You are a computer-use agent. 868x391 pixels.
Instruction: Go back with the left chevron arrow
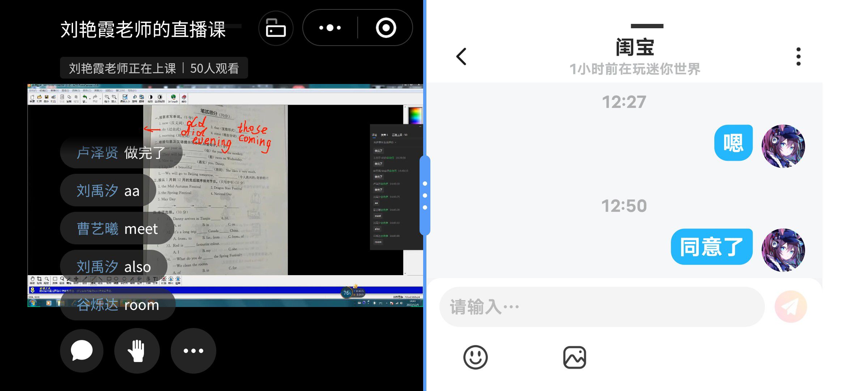[x=461, y=56]
